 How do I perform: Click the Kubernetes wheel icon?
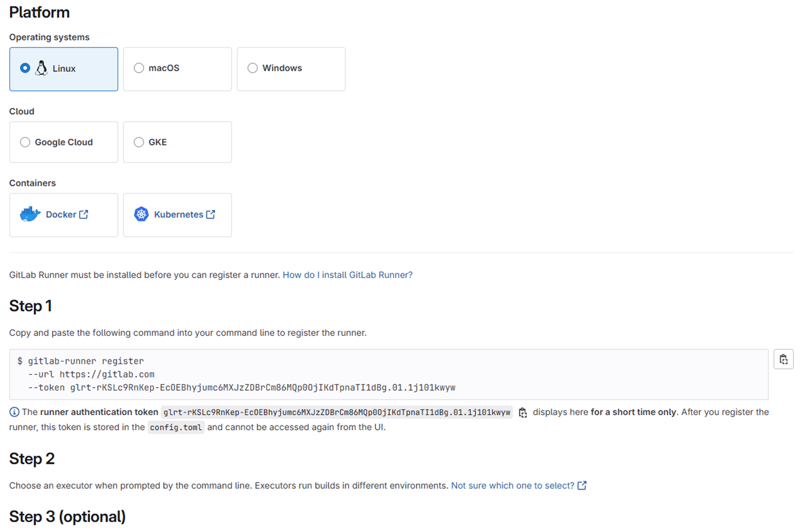pyautogui.click(x=141, y=214)
